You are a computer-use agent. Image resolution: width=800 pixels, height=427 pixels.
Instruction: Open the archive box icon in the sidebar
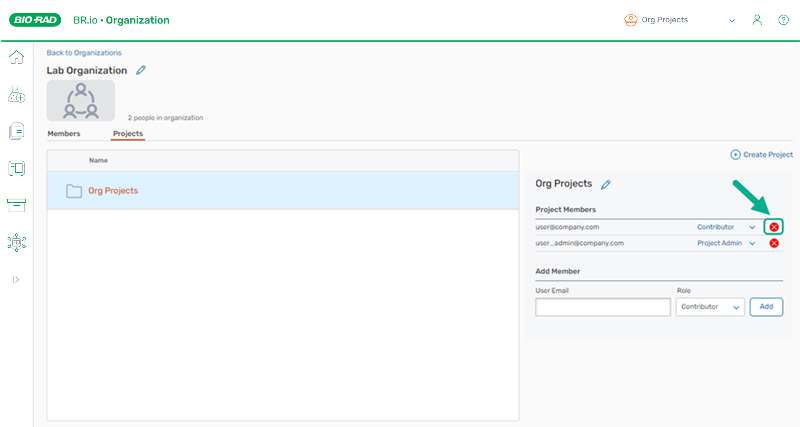(x=16, y=205)
